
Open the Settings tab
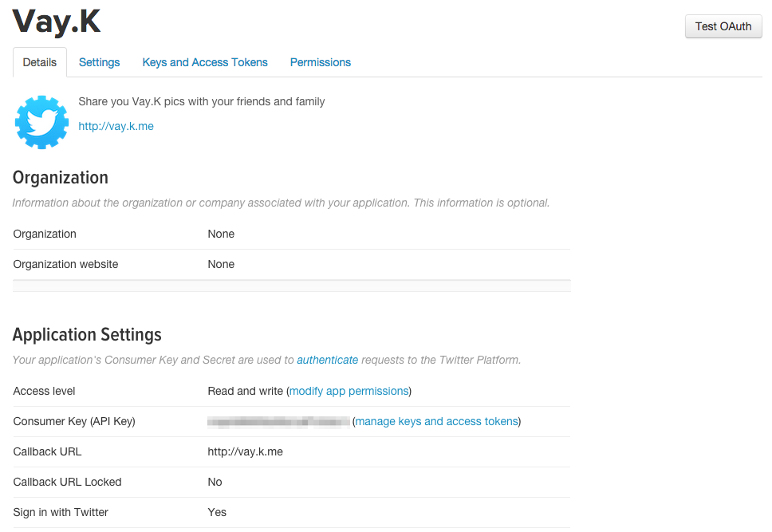(x=100, y=62)
